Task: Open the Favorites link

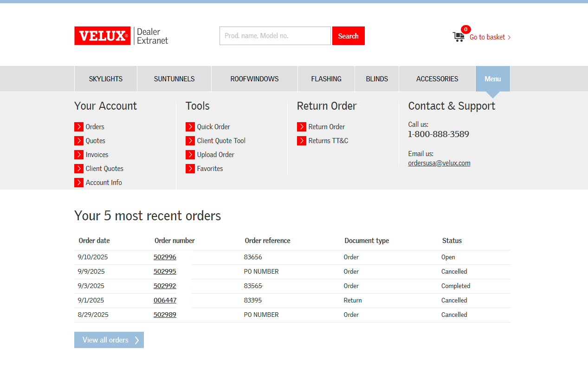Action: click(210, 169)
